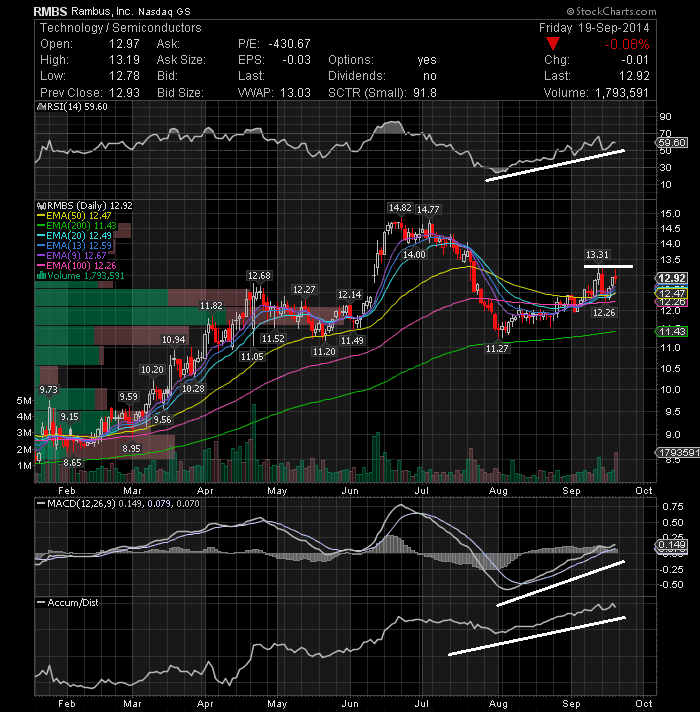Click the EPS value -0.03
700x712 pixels.
tap(296, 60)
